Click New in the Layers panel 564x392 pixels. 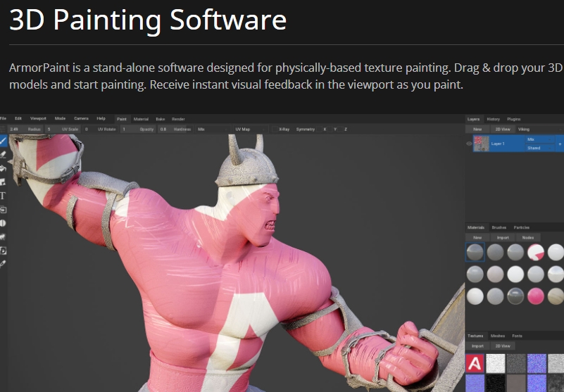[477, 129]
